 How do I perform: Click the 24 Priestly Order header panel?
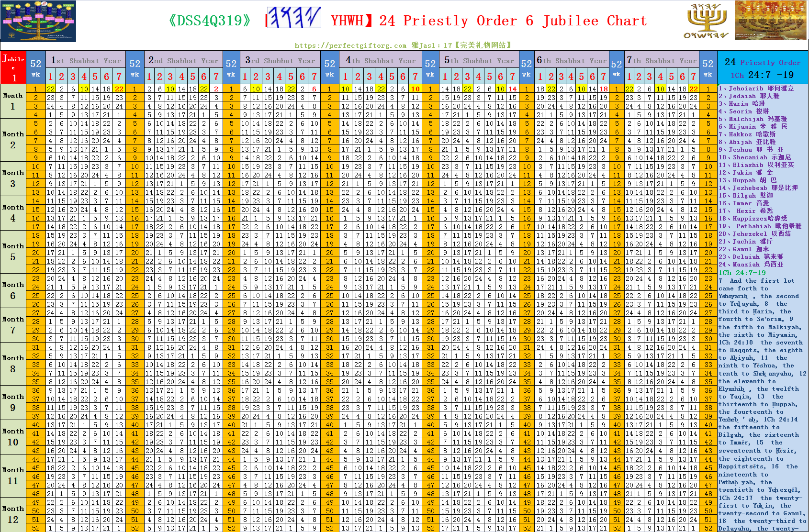coord(763,67)
